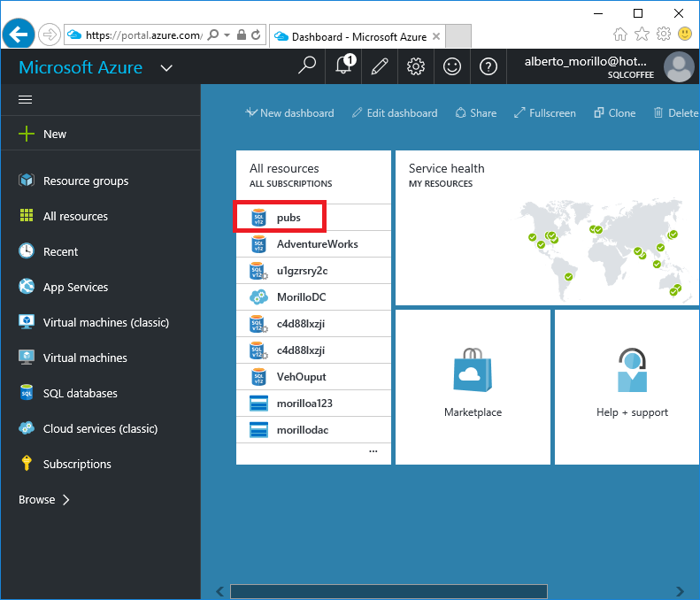Open the morillodac storage row
Screen dimensions: 700x600
click(x=313, y=430)
